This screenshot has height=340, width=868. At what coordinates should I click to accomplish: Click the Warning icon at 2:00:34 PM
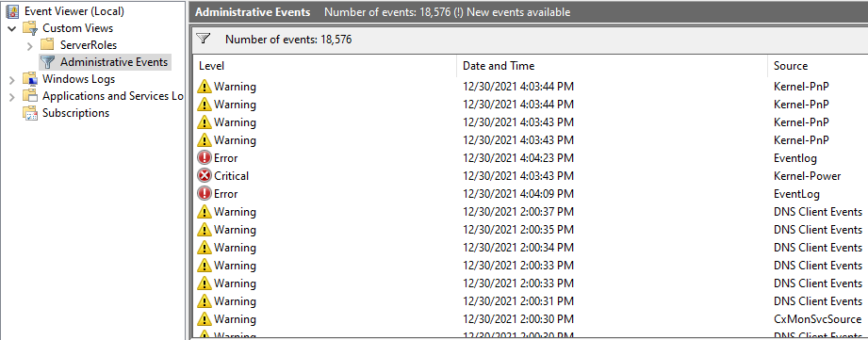pyautogui.click(x=205, y=248)
